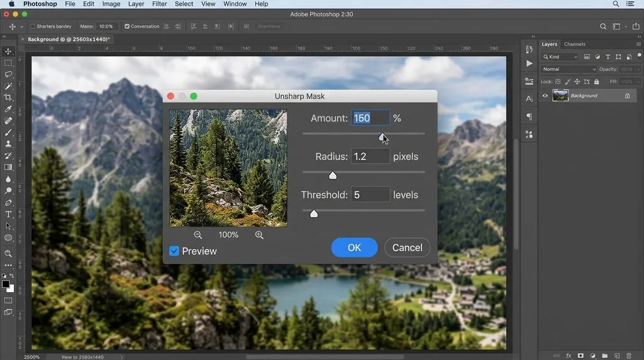Open the Fill dropdown arrow
644x360 pixels.
click(x=638, y=82)
